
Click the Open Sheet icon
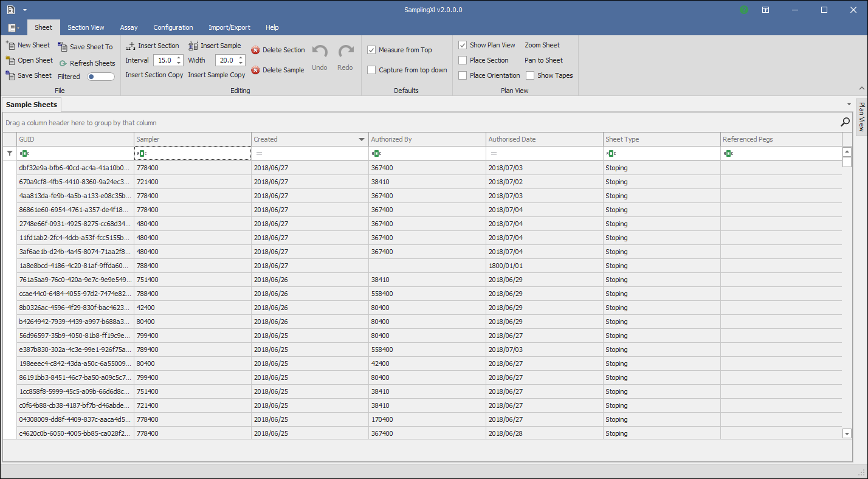tap(10, 60)
